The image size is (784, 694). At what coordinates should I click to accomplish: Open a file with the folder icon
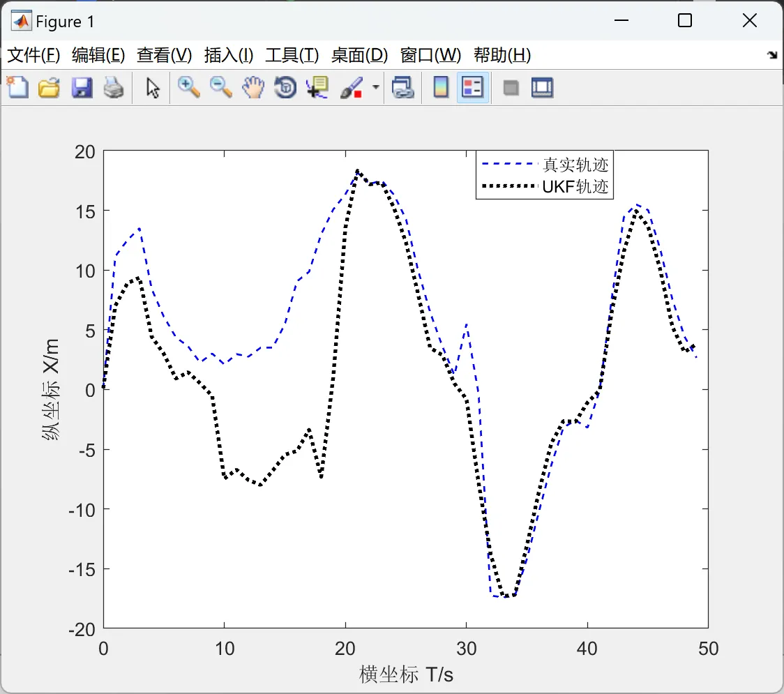point(49,87)
